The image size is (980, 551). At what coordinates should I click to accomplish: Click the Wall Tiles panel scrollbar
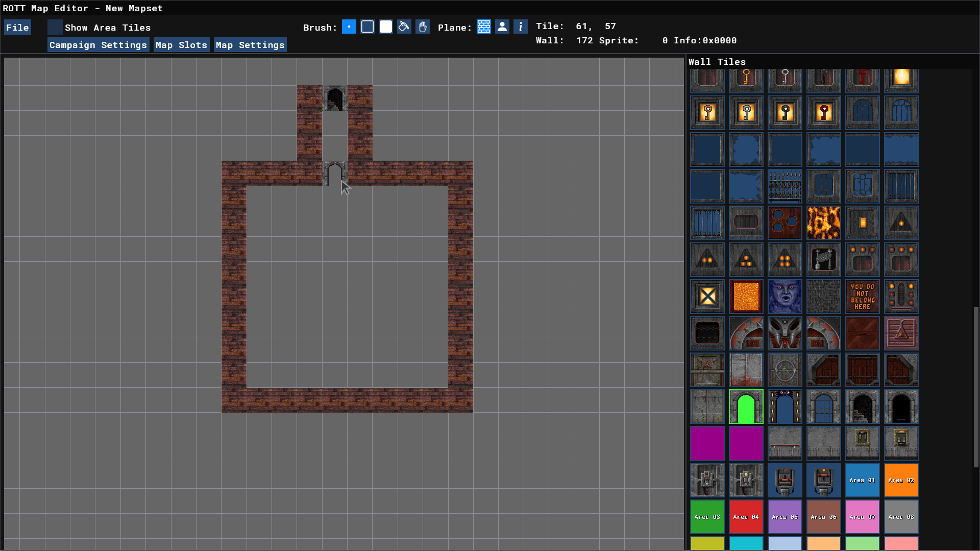(x=976, y=388)
